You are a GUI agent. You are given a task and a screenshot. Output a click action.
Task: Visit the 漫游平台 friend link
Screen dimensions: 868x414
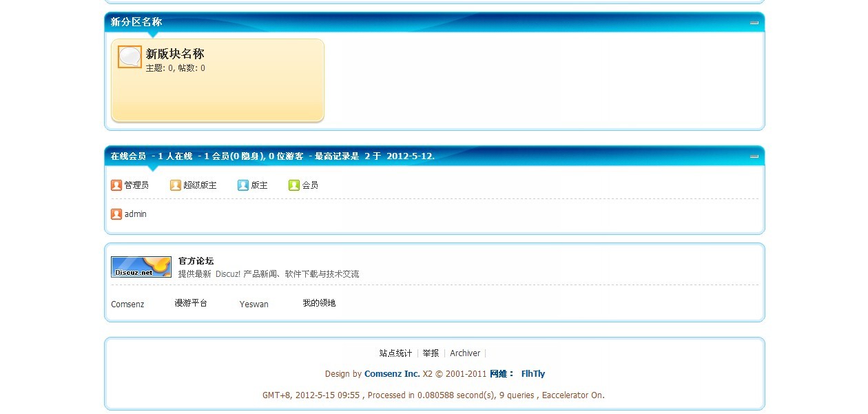click(x=191, y=303)
